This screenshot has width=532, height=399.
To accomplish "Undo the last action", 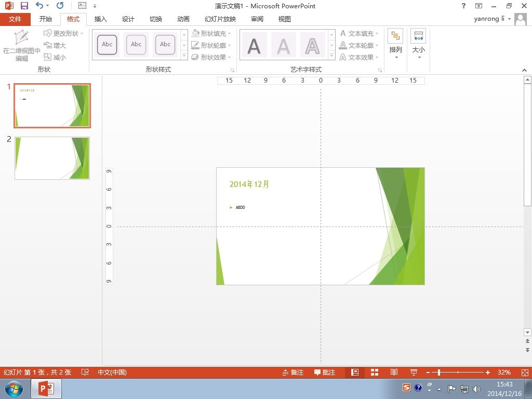I will click(39, 5).
